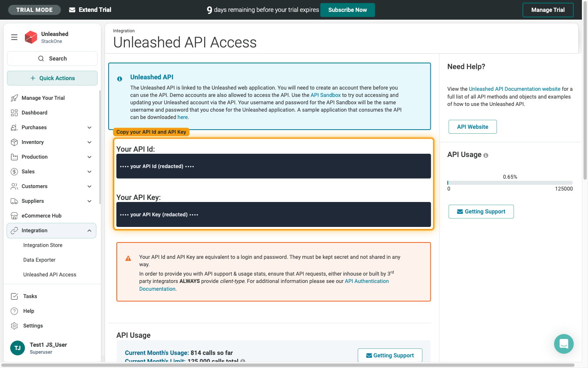This screenshot has width=588, height=368.
Task: Open the API Website button
Action: [x=472, y=127]
